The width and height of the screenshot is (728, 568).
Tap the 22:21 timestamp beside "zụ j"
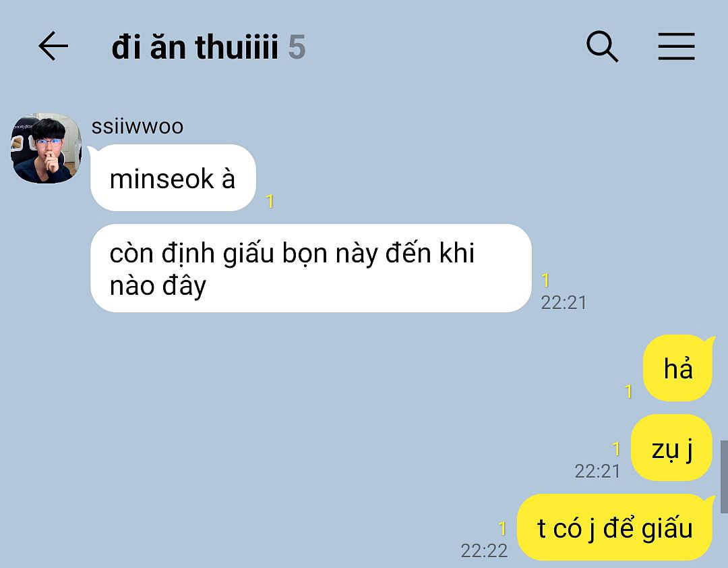597,472
